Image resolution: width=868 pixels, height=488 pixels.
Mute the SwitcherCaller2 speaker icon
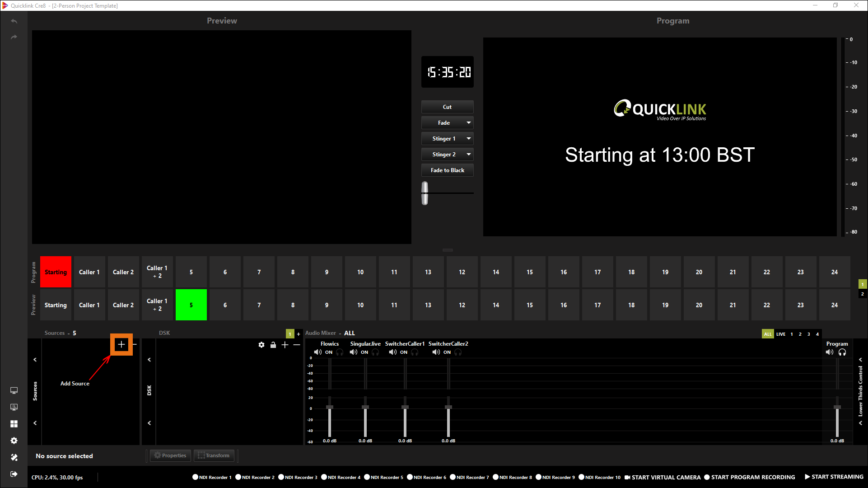coord(436,352)
